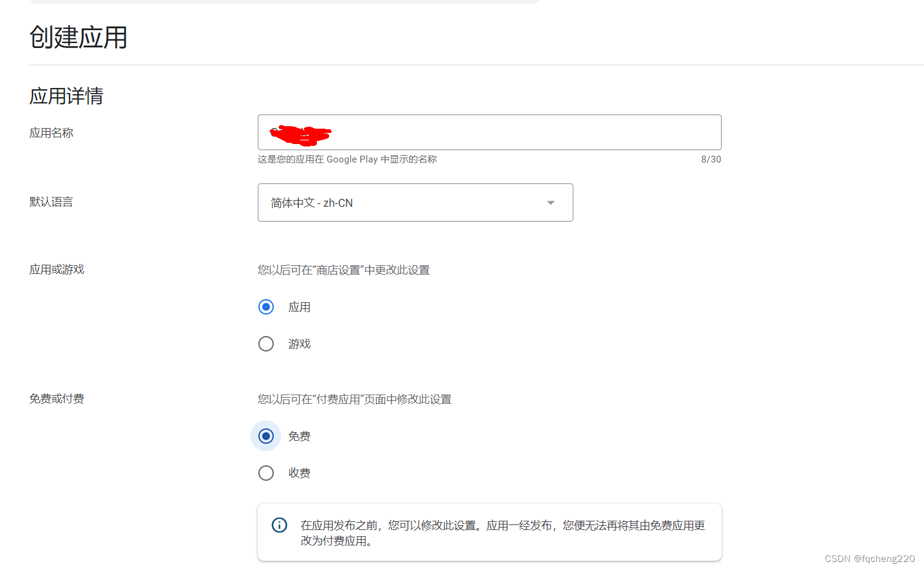The image size is (924, 570).
Task: Click the redacted app name in the input
Action: click(298, 132)
